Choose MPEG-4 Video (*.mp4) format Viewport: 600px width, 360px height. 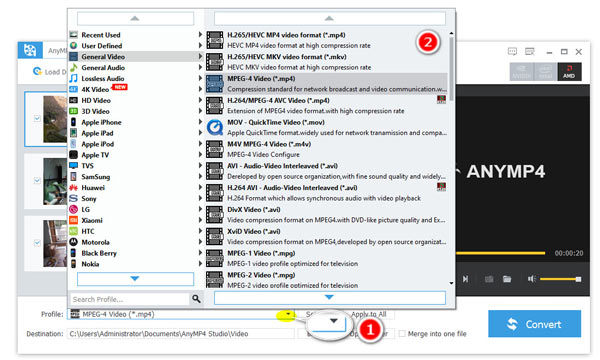326,84
